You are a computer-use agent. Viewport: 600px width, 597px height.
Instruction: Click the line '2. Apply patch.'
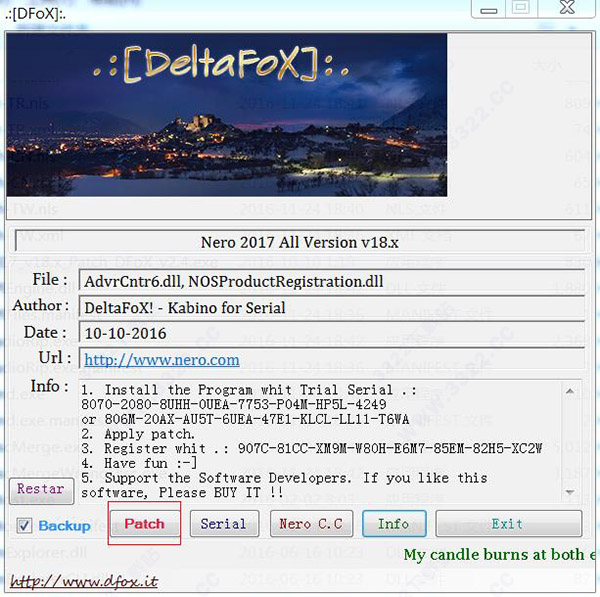coord(138,434)
